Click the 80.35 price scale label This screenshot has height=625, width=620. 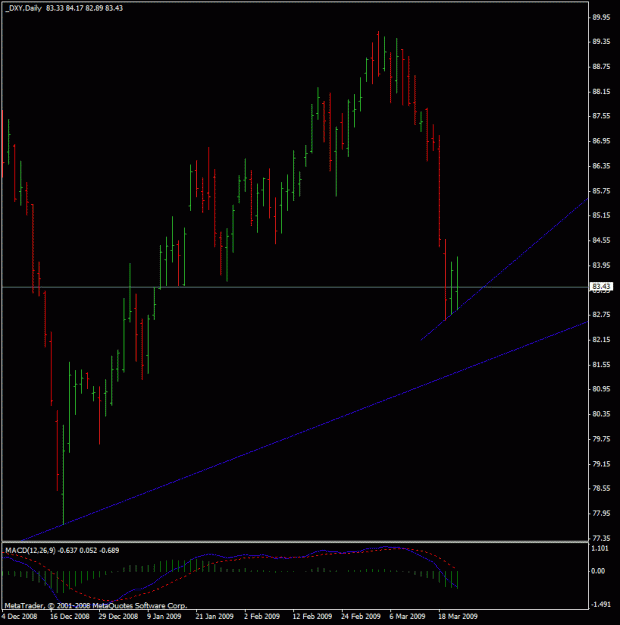click(601, 414)
